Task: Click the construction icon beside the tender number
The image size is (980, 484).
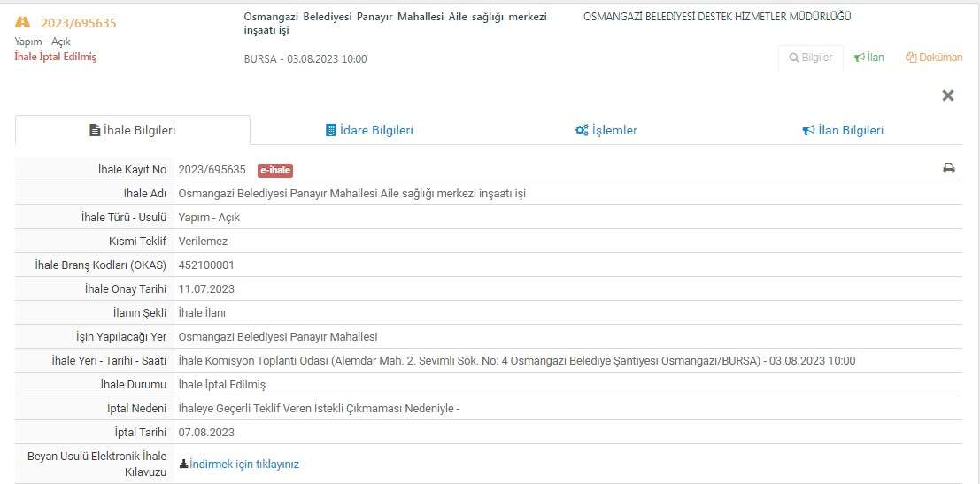Action: click(22, 22)
